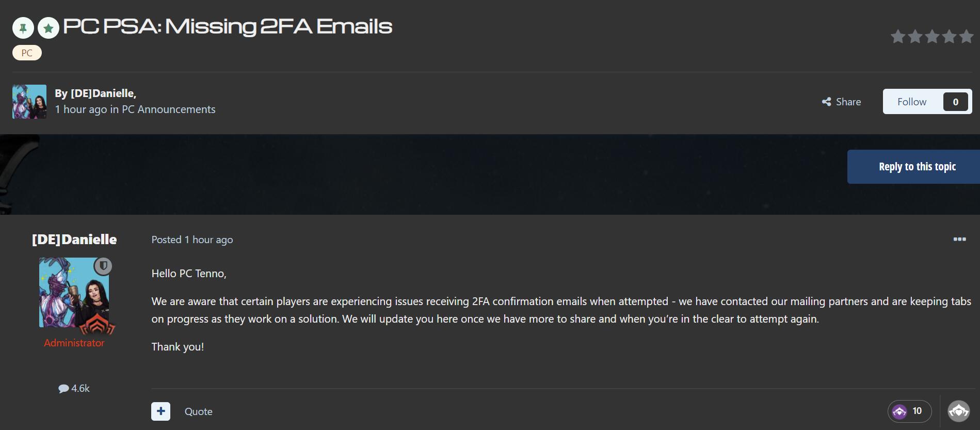980x430 pixels.
Task: Open the PC Announcements forum link
Action: pyautogui.click(x=169, y=109)
